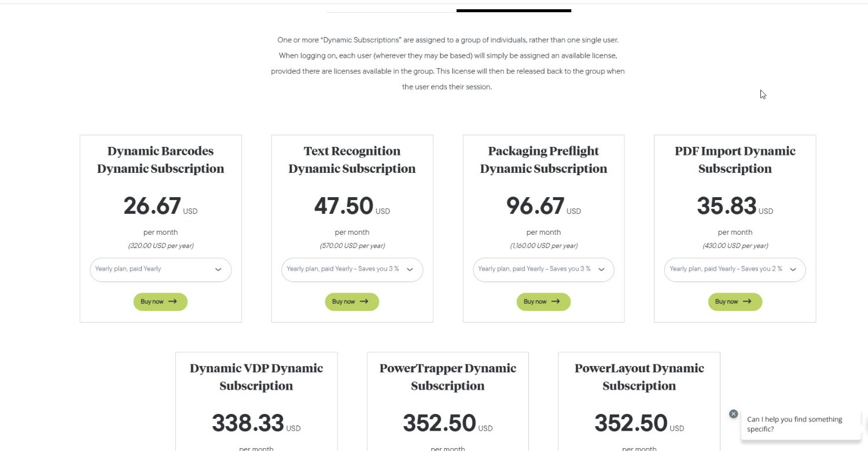
Task: Click Dynamic VDP Dynamic Subscription title
Action: pyautogui.click(x=256, y=376)
